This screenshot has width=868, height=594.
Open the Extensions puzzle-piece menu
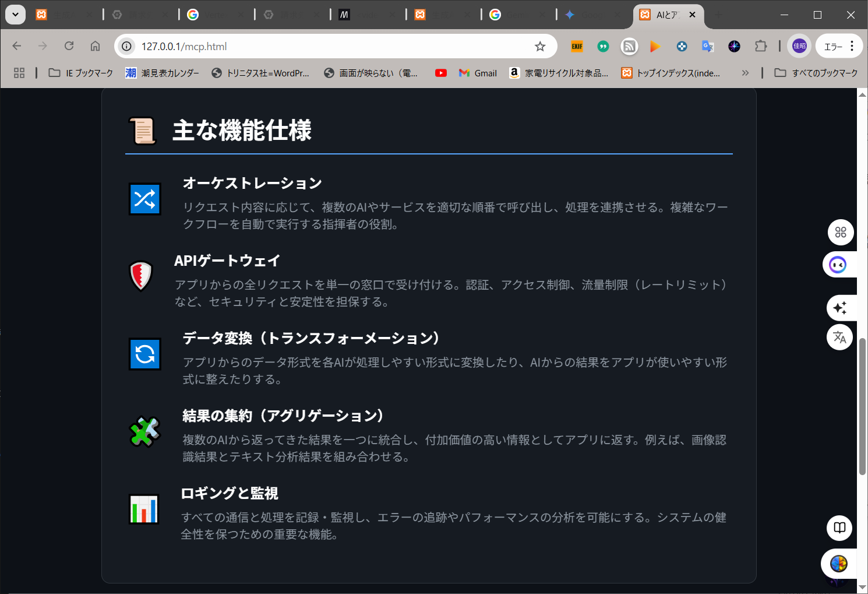click(x=761, y=47)
